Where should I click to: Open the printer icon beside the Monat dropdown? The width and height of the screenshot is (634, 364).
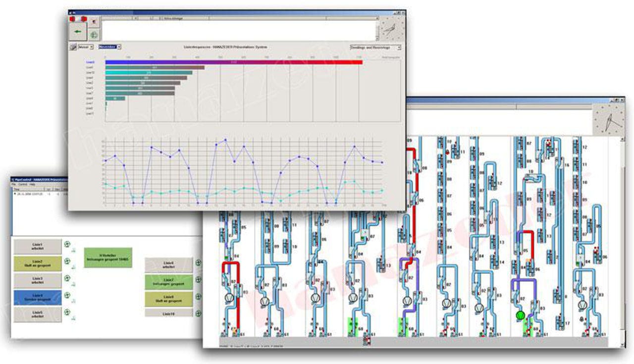point(73,48)
